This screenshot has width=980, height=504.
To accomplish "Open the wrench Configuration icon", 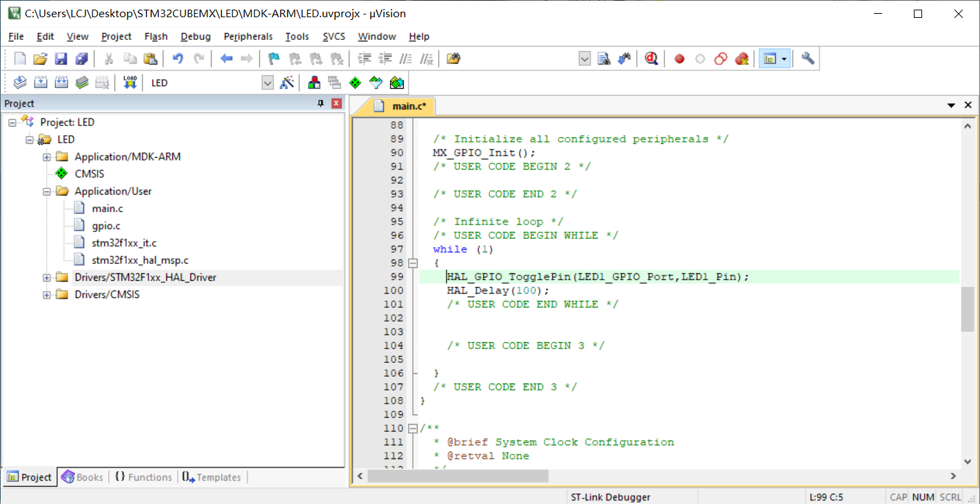I will (808, 59).
